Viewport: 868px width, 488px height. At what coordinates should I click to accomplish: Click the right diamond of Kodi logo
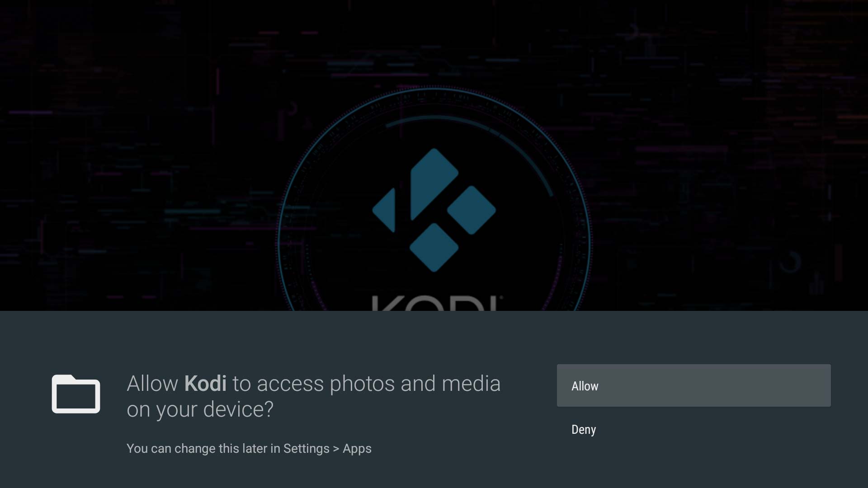coord(472,210)
